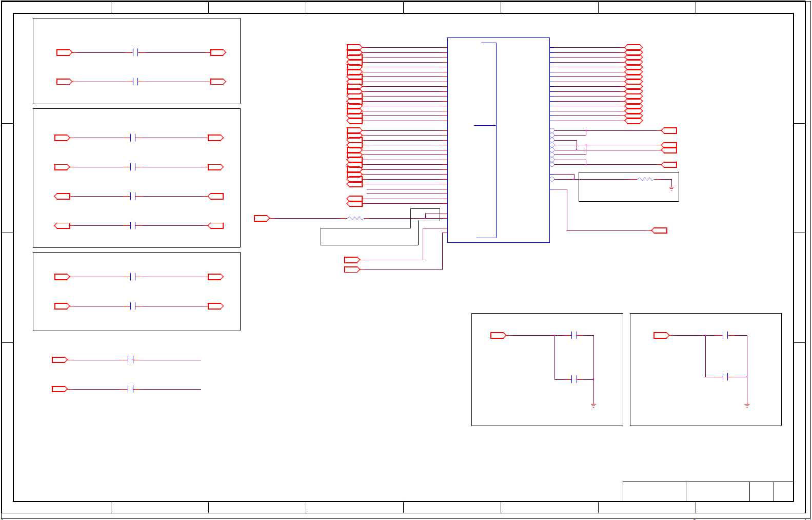Click power port in left decoupling box
Image resolution: width=812 pixels, height=520 pixels.
[x=499, y=335]
